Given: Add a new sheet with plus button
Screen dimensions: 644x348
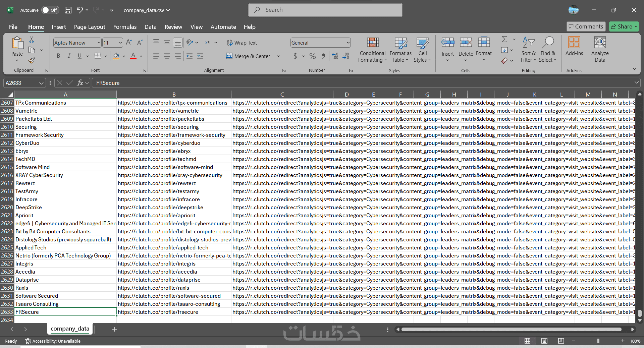Looking at the screenshot, I should point(114,329).
